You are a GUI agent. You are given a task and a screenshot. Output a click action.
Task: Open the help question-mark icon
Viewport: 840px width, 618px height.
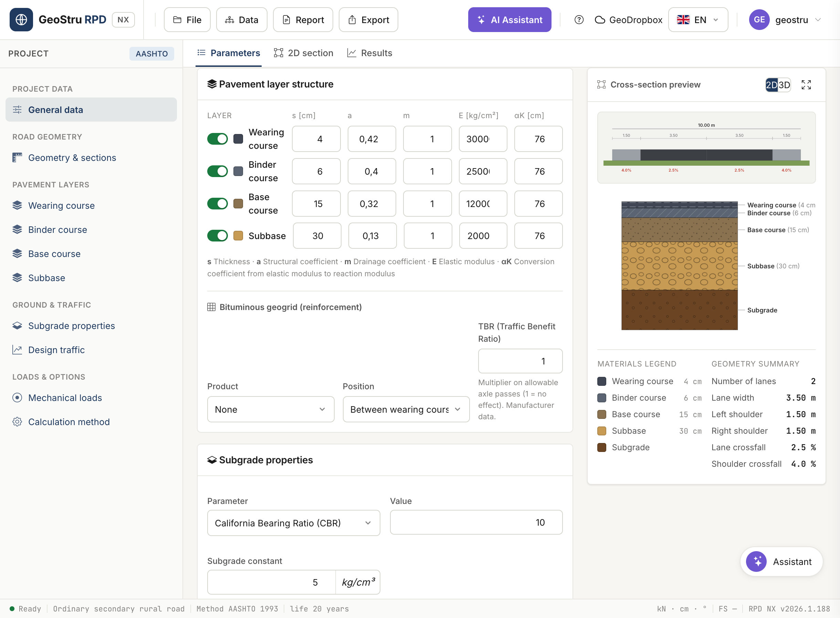click(x=579, y=20)
